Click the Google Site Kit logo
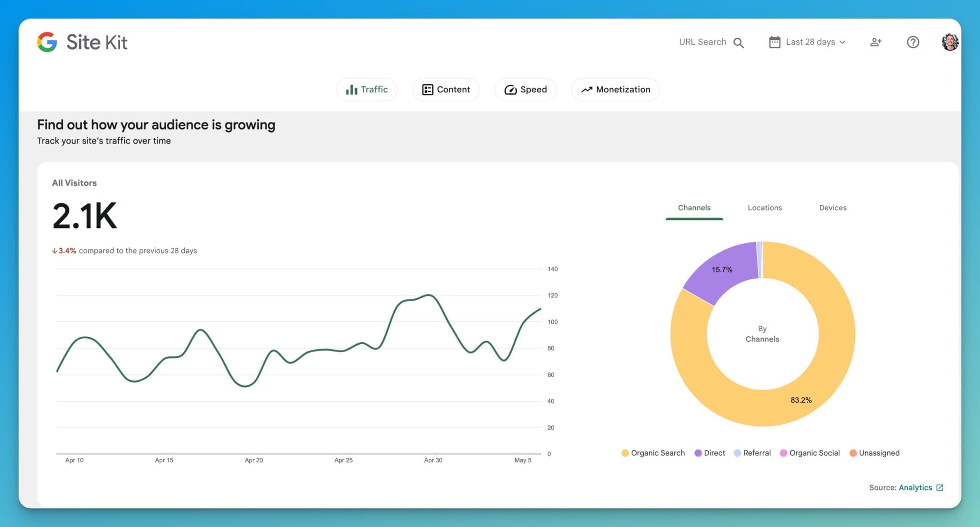 pyautogui.click(x=82, y=42)
